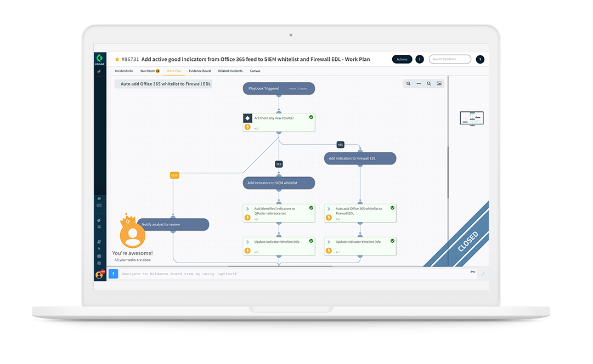Click the pin icon below the XSOAR logo
The image size is (593, 364).
click(100, 70)
